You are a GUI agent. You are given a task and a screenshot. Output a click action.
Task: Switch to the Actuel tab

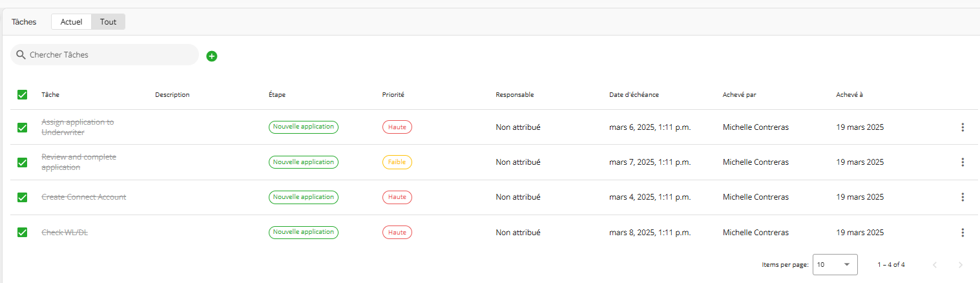point(72,22)
